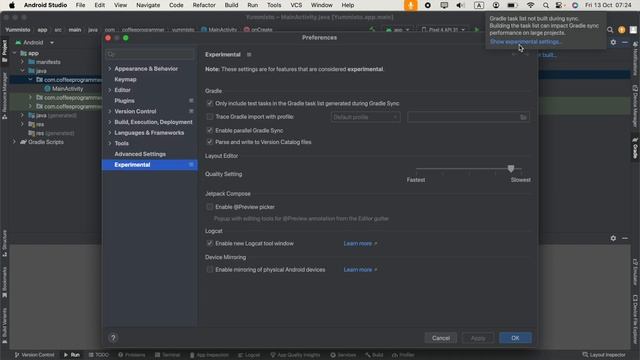
Task: Click the help question mark button
Action: 113,338
